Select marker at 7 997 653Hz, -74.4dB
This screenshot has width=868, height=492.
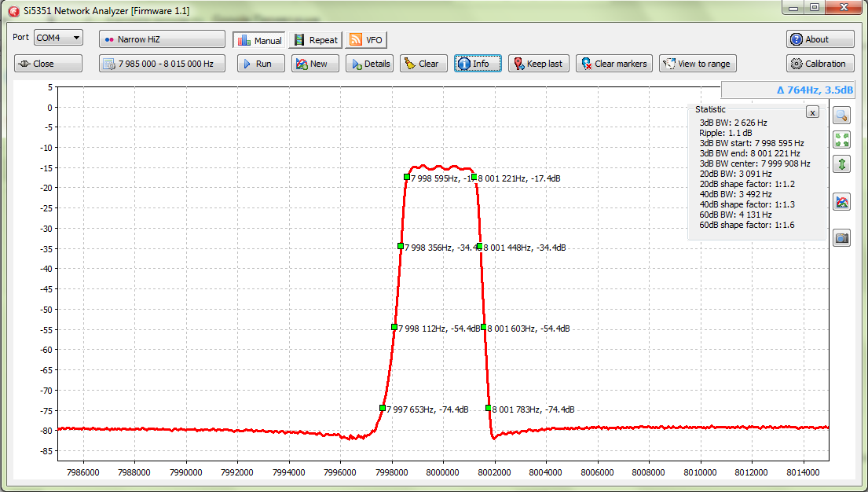pyautogui.click(x=383, y=408)
